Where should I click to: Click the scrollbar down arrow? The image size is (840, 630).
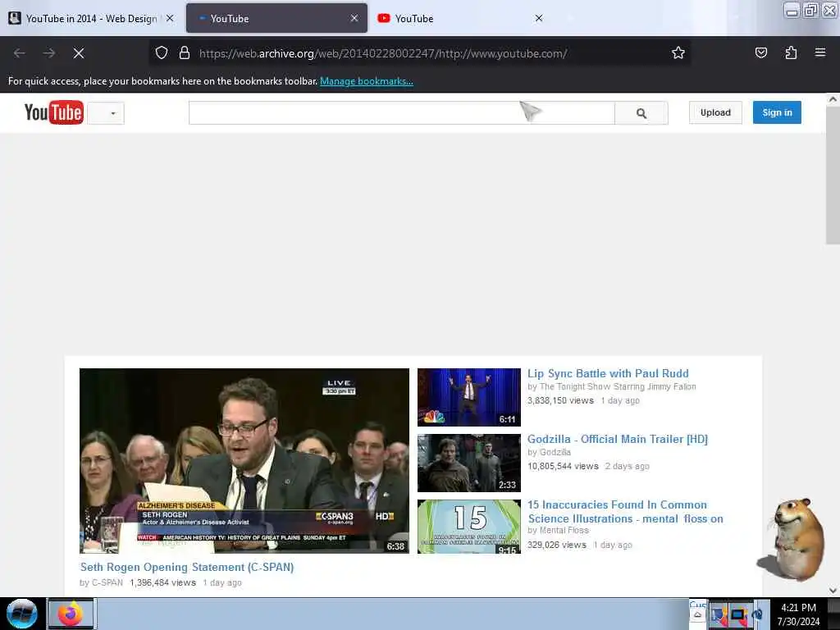click(833, 590)
